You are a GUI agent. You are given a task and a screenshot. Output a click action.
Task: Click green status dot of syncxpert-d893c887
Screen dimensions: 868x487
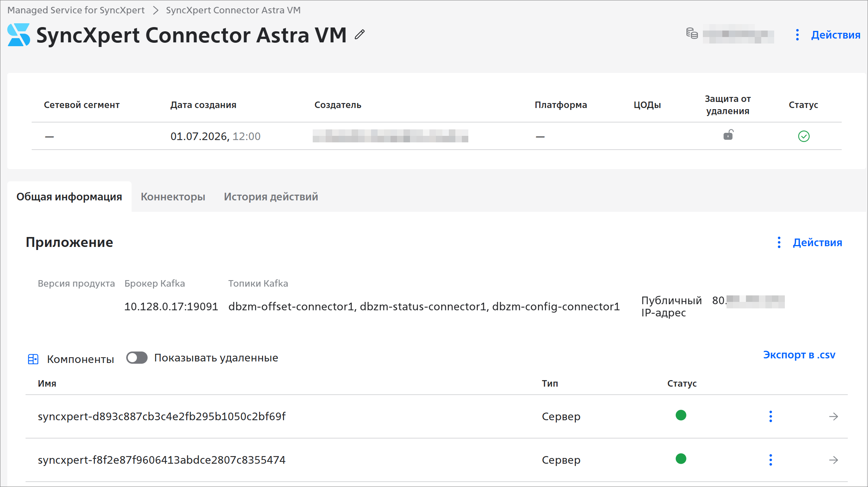pos(681,415)
